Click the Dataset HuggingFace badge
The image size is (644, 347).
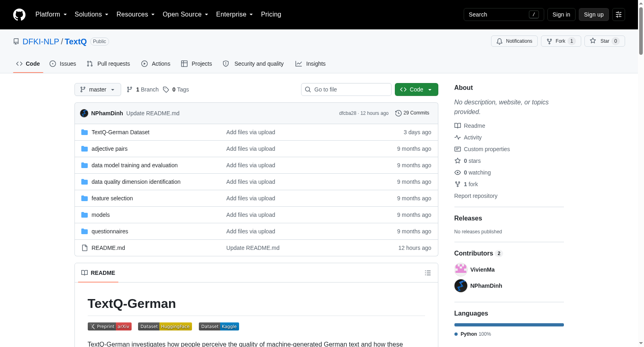point(165,326)
